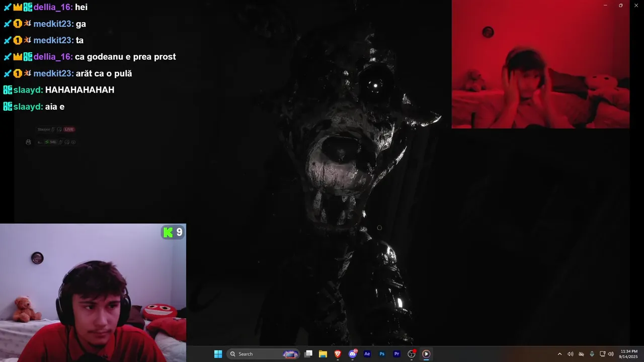The width and height of the screenshot is (644, 362).
Task: Launch the Brave browser taskbar icon
Action: pyautogui.click(x=338, y=354)
